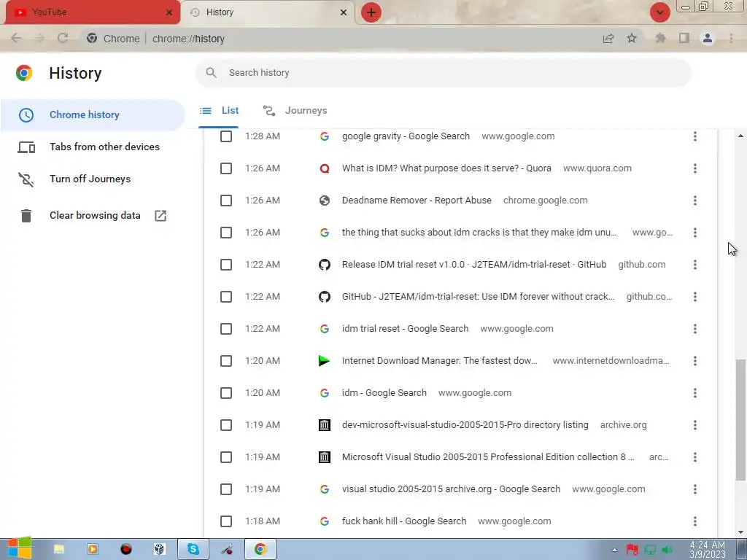Click the forward navigation arrow
This screenshot has width=747, height=560.
pos(39,38)
